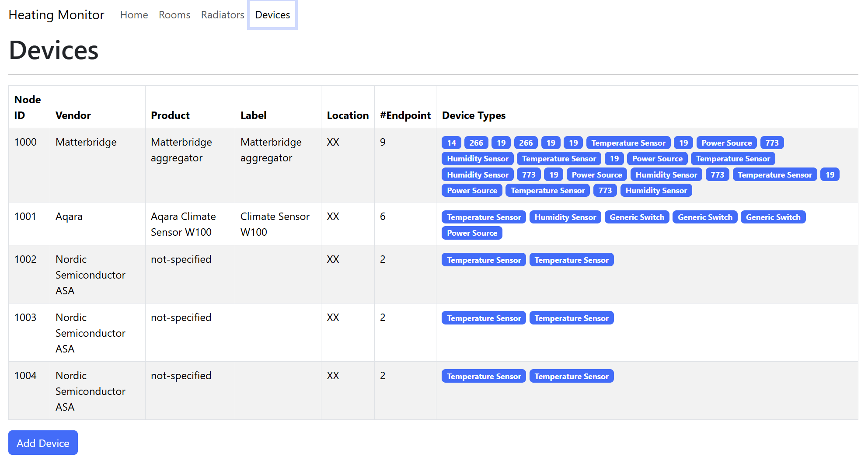
Task: Click the #Endpoint column header
Action: [405, 115]
